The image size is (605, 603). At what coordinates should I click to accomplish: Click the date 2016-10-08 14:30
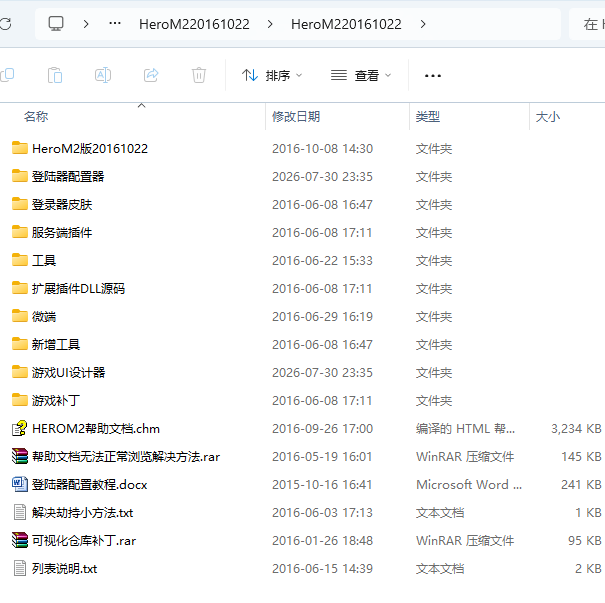tap(322, 149)
